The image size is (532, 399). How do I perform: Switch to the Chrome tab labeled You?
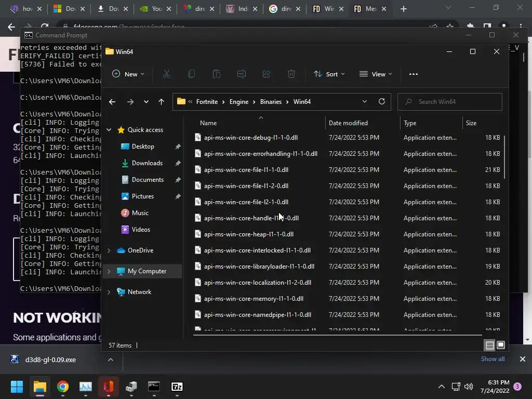156,9
